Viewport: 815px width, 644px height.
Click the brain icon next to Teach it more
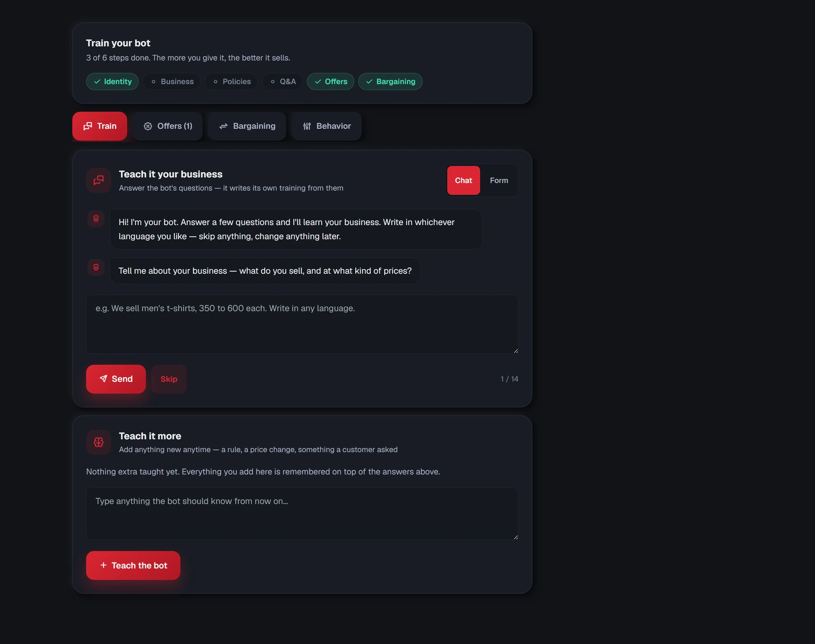click(99, 442)
